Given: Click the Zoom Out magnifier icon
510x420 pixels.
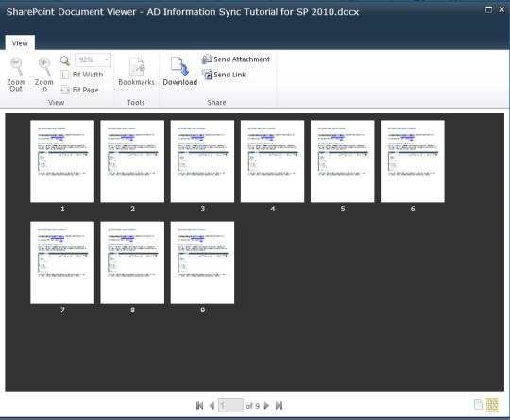Looking at the screenshot, I should (x=16, y=66).
